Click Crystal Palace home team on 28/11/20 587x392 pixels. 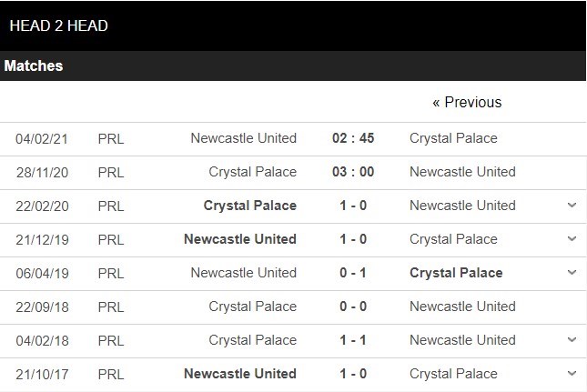point(252,172)
